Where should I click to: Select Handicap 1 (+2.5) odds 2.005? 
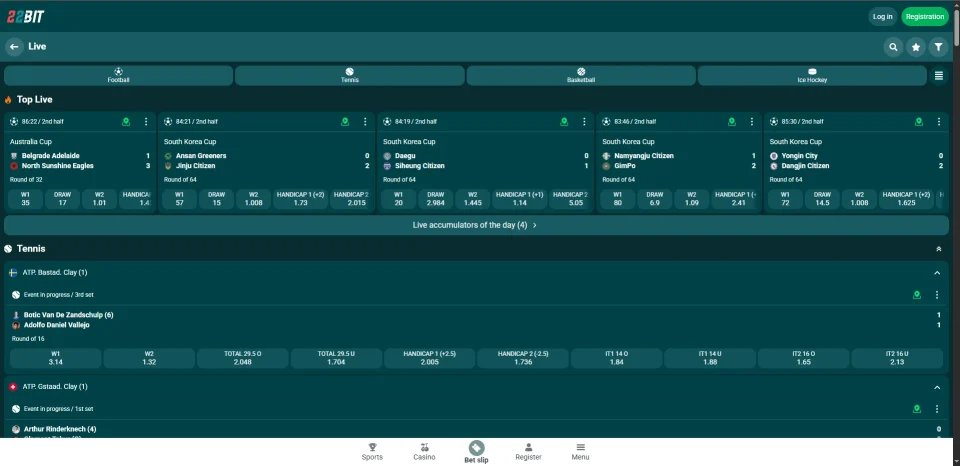click(430, 358)
